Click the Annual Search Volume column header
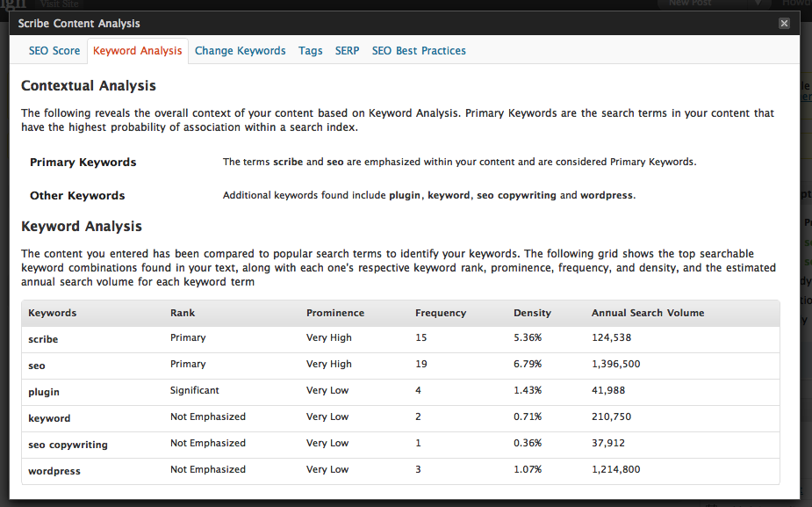This screenshot has width=812, height=507. pyautogui.click(x=648, y=313)
